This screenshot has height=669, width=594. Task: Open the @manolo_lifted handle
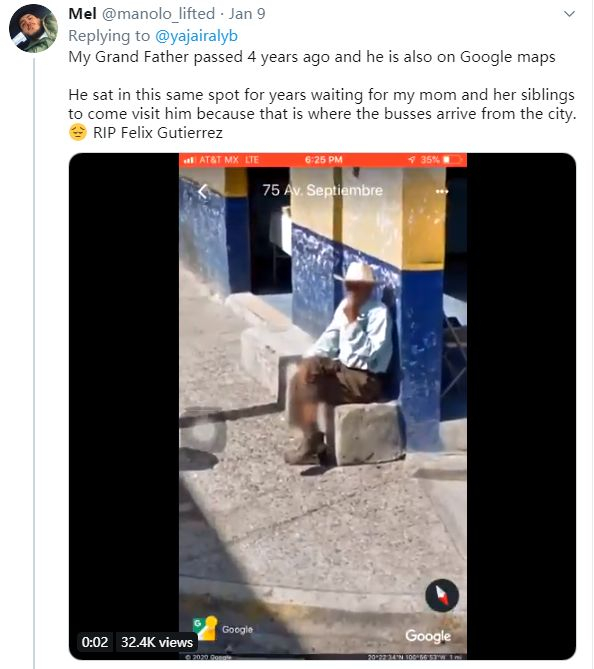(158, 14)
